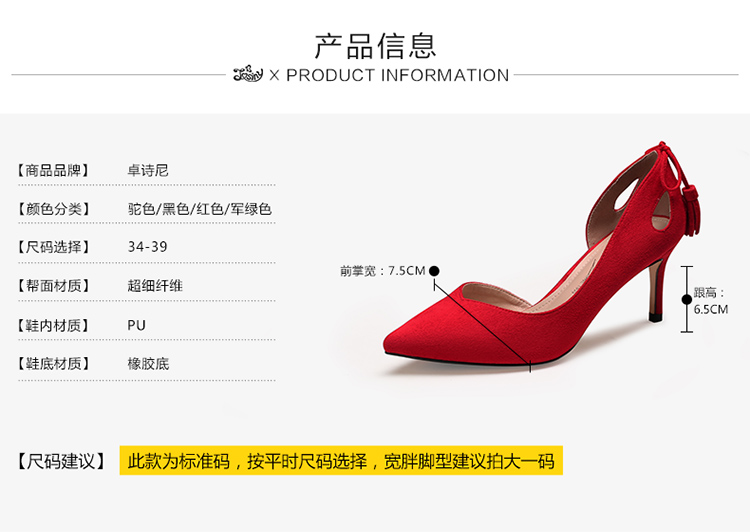Click the PRODUCT INFORMATION text

397,75
